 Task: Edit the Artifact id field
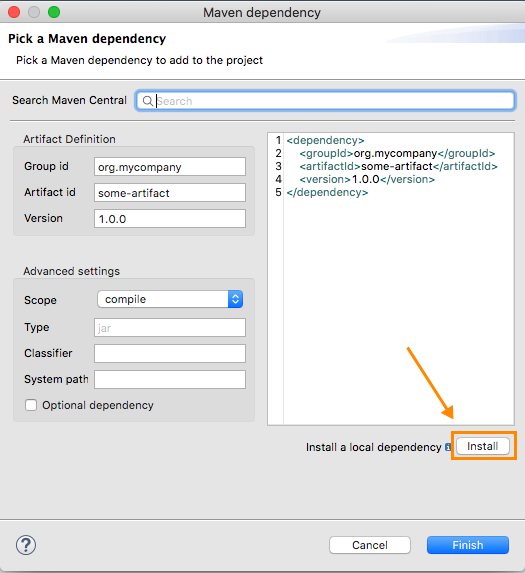tap(170, 193)
